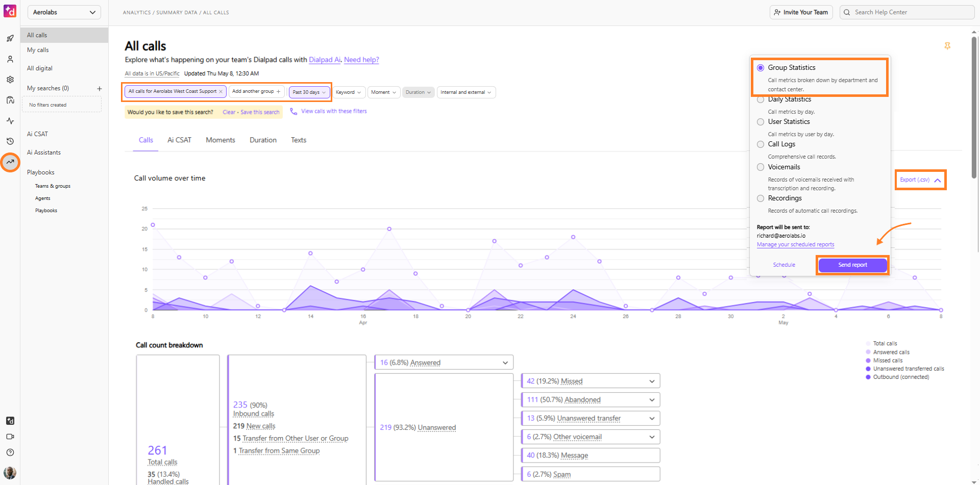Choose the Recordings radio option
The image size is (980, 485).
pos(761,198)
